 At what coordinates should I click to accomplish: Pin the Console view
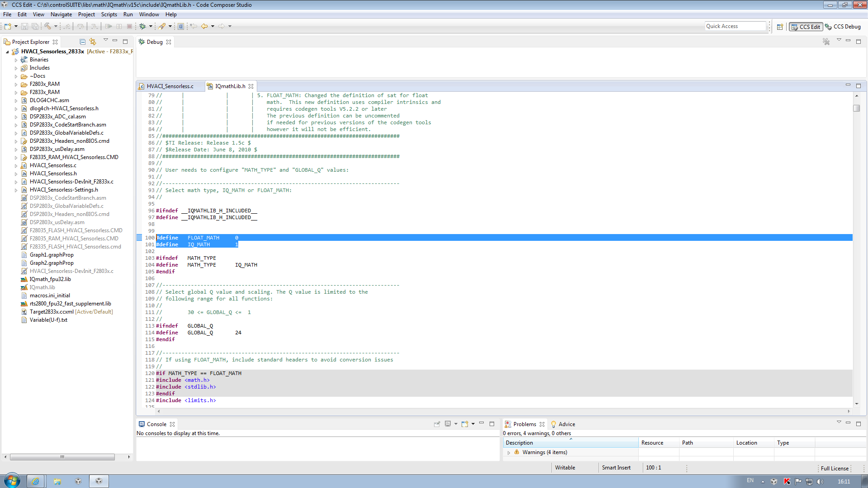tap(437, 424)
